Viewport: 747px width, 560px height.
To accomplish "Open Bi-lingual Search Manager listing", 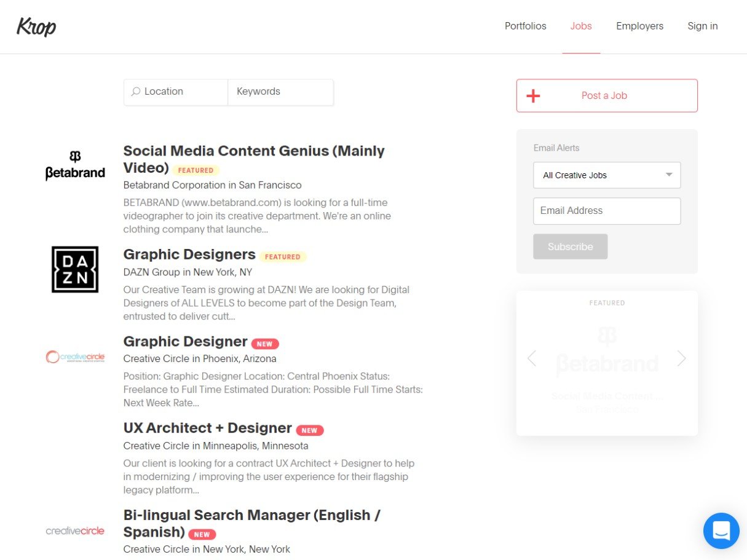I will (x=251, y=523).
